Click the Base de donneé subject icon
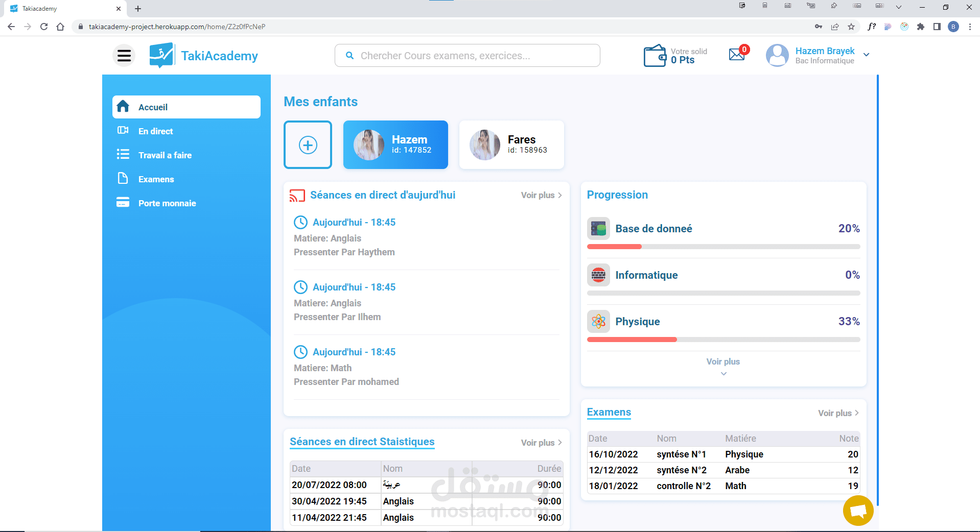Viewport: 980px width, 532px height. point(598,229)
